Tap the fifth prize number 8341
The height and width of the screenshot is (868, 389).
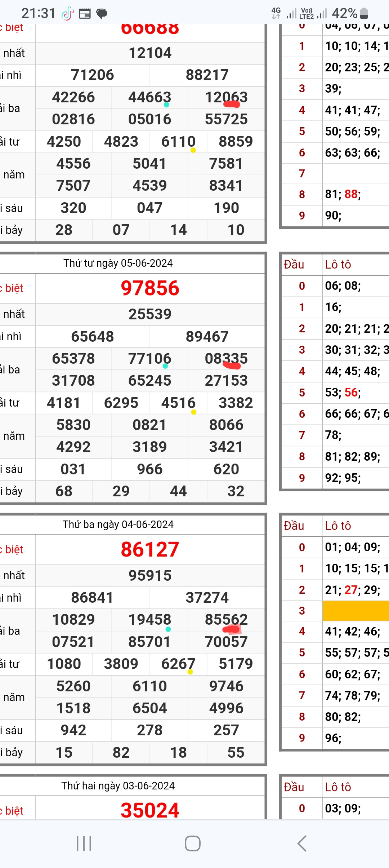(x=226, y=186)
